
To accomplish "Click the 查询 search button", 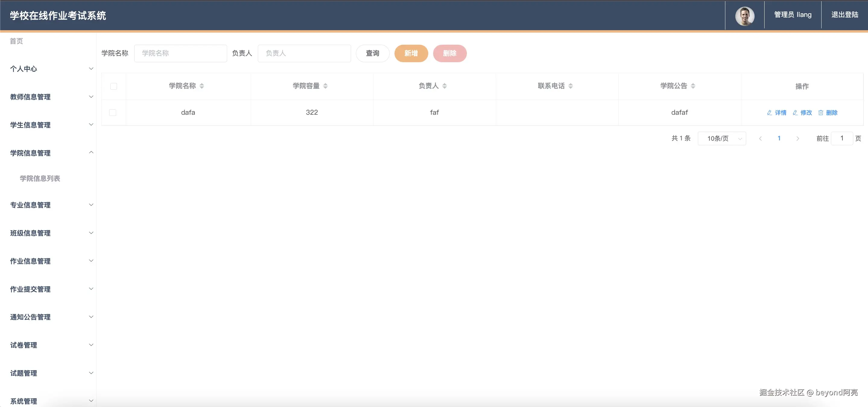I will coord(372,53).
